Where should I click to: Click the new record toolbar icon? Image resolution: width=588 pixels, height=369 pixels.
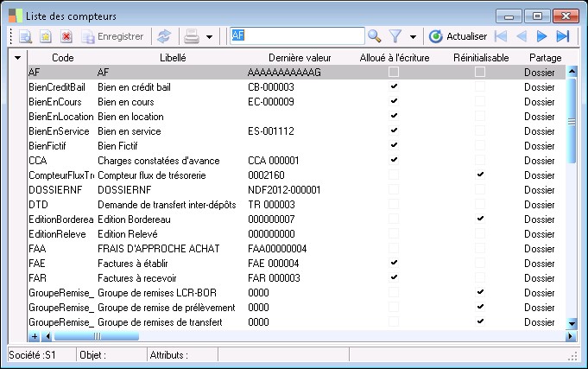coord(46,36)
